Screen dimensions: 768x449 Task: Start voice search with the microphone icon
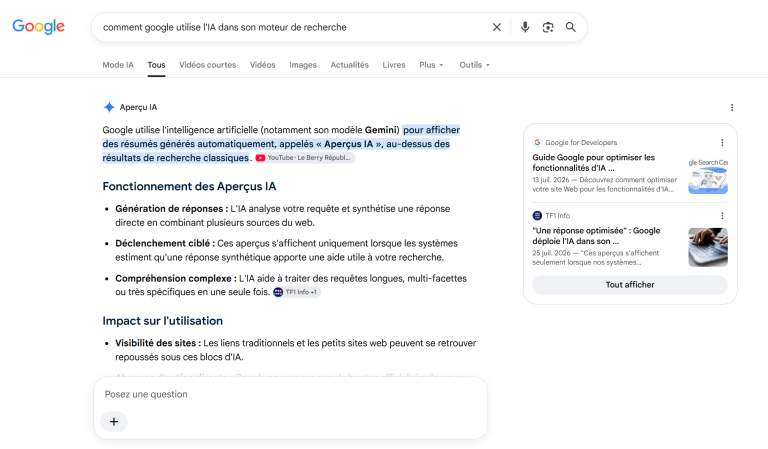pyautogui.click(x=525, y=27)
